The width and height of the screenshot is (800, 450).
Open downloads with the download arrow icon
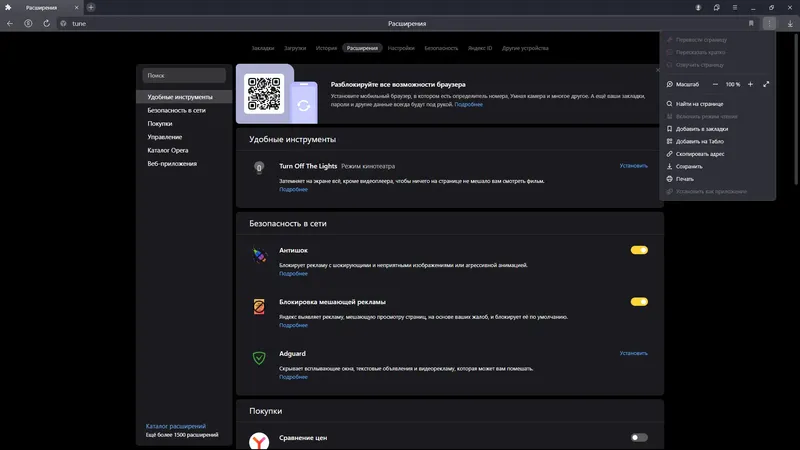790,23
